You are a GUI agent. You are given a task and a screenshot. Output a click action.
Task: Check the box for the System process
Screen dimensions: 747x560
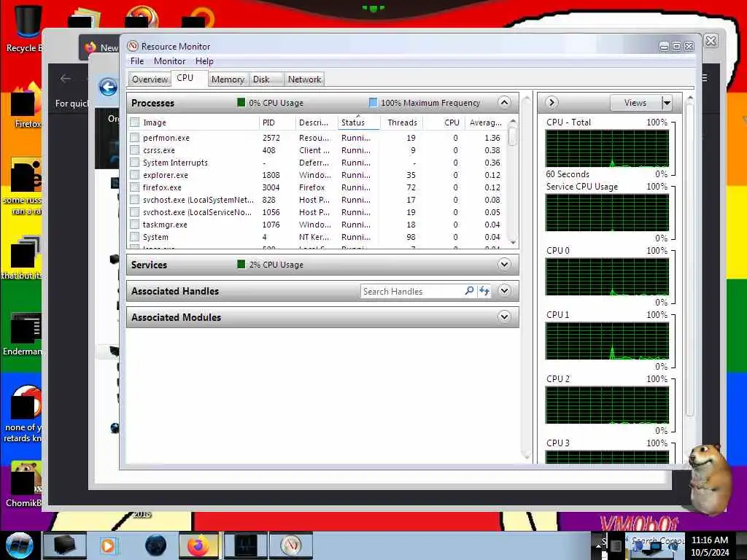pos(135,237)
